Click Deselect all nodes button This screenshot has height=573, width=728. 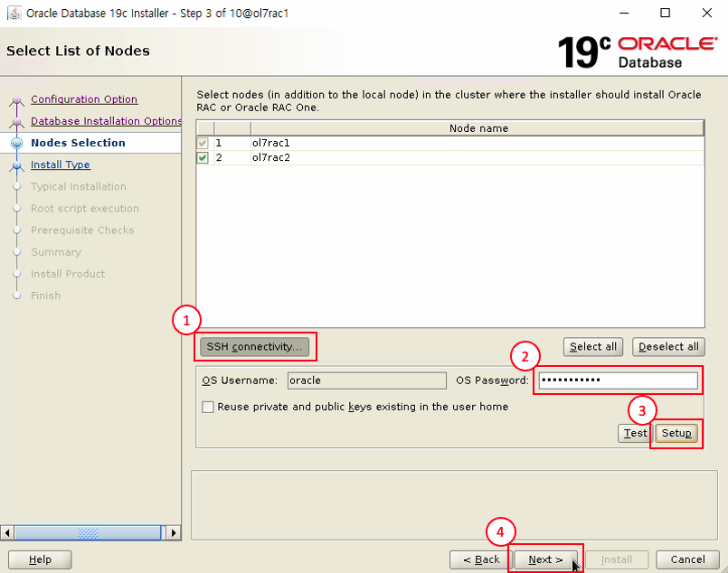(x=668, y=346)
